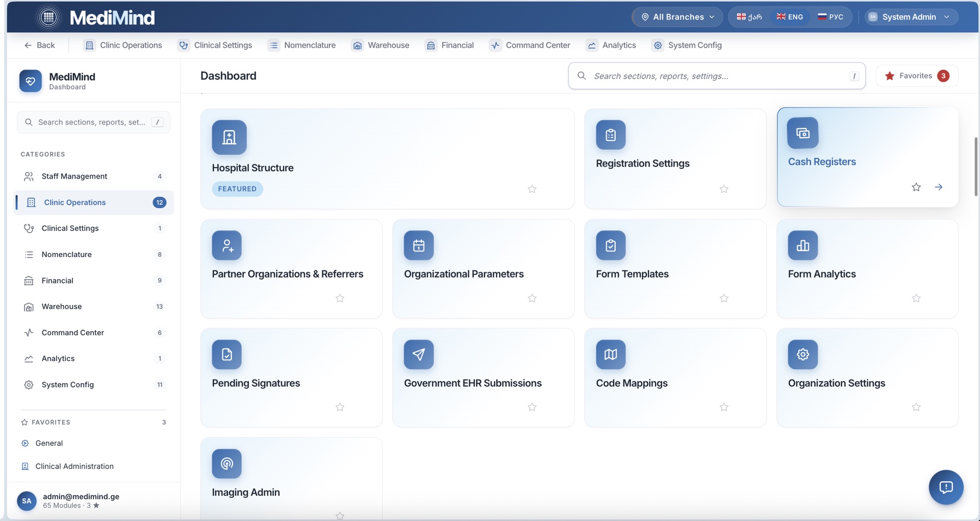Select System Config category in sidebar
Viewport: 980px width, 521px height.
click(93, 385)
